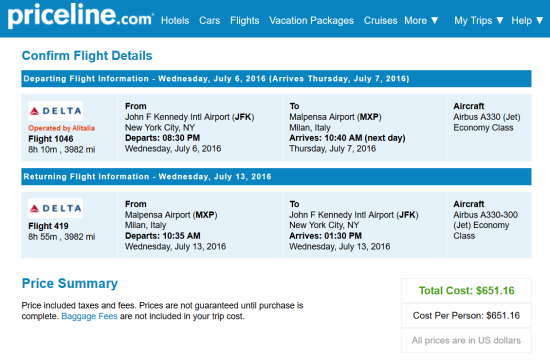Click the Returning Flight Information header bar
The width and height of the screenshot is (550, 364).
coord(276,176)
